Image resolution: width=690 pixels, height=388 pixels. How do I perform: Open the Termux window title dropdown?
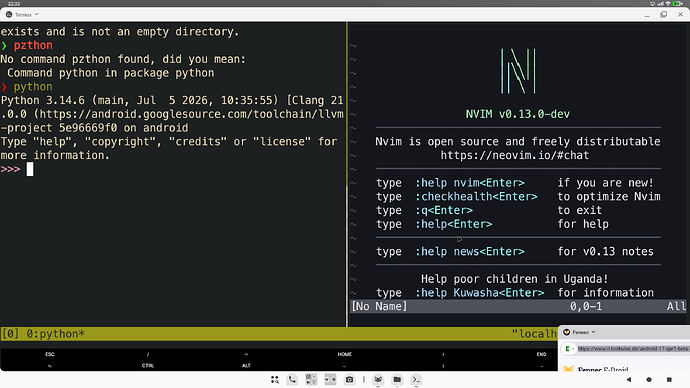click(37, 15)
